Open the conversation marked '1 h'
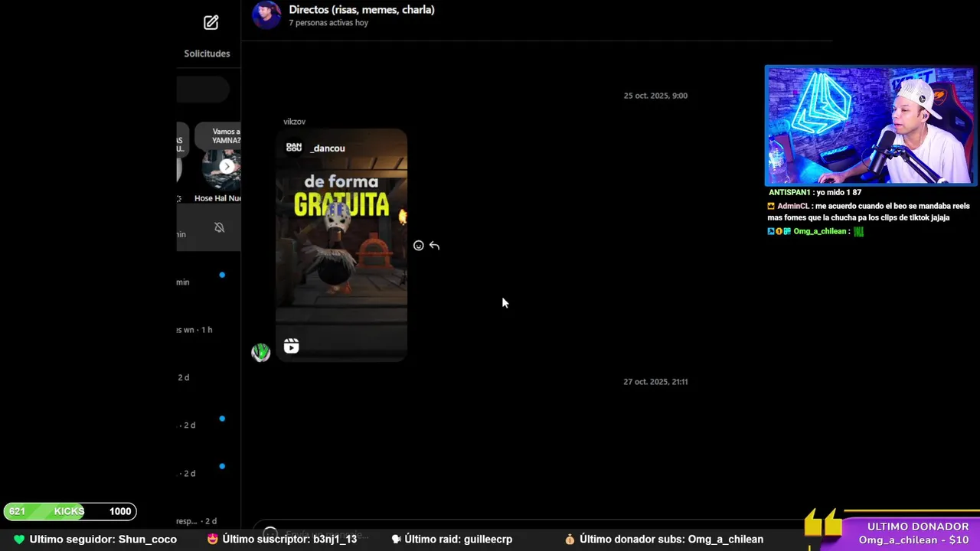This screenshot has width=980, height=551. [208, 330]
